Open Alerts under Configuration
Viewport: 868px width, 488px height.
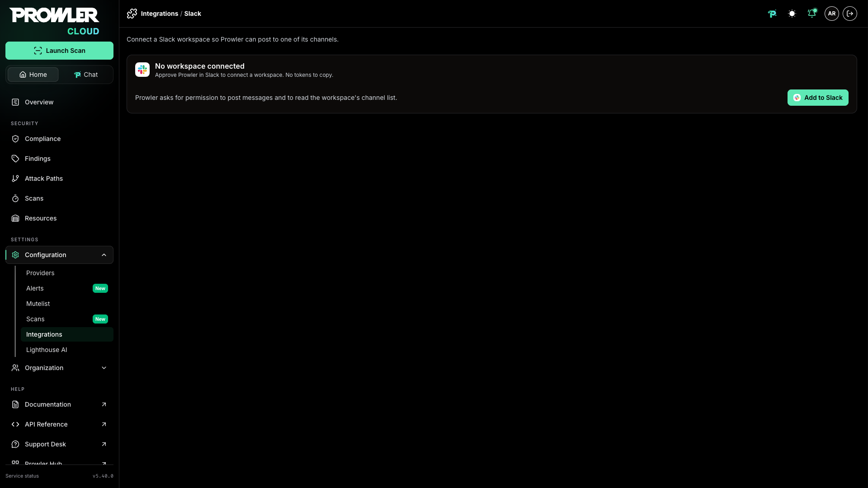click(67, 288)
